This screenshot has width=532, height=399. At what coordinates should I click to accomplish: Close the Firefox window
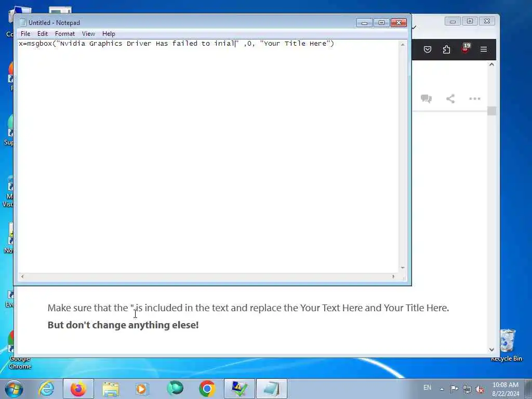pyautogui.click(x=487, y=21)
